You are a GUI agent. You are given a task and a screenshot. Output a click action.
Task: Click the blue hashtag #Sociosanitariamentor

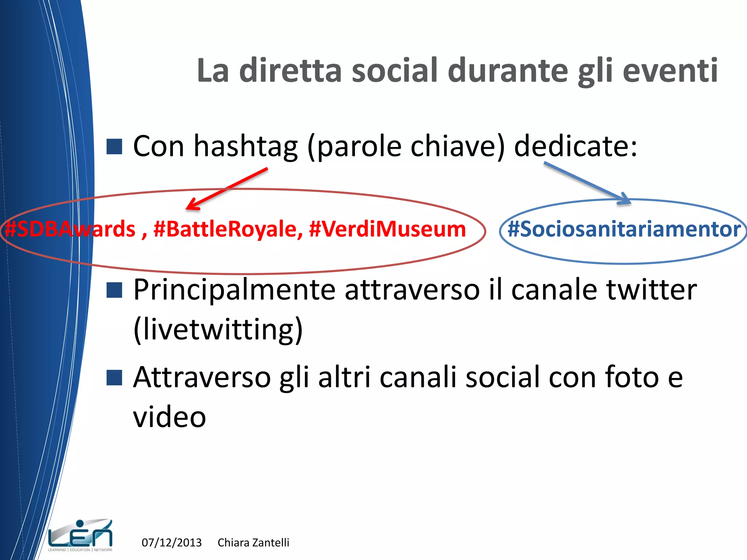(x=624, y=229)
